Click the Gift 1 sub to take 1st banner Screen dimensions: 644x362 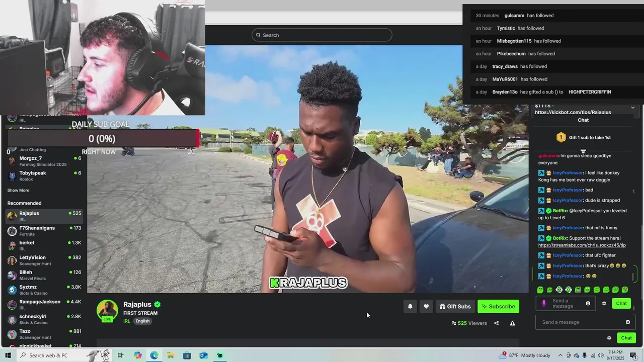pyautogui.click(x=584, y=137)
